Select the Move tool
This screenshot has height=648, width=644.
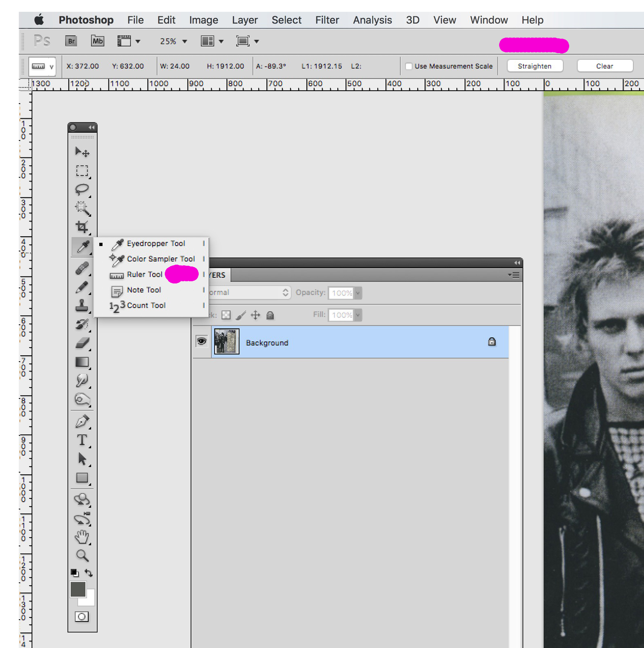click(x=82, y=152)
